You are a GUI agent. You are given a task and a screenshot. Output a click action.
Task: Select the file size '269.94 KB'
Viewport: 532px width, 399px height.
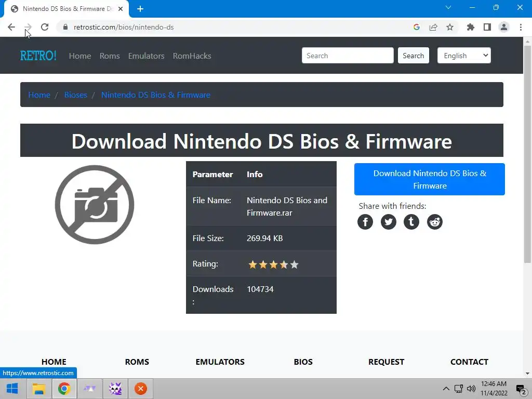264,238
